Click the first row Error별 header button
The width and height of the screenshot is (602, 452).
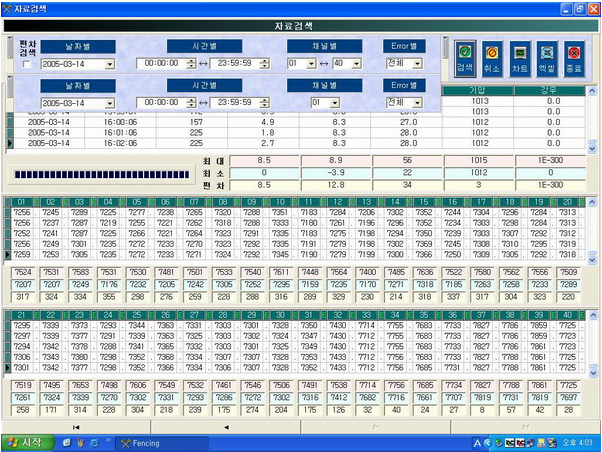click(404, 46)
